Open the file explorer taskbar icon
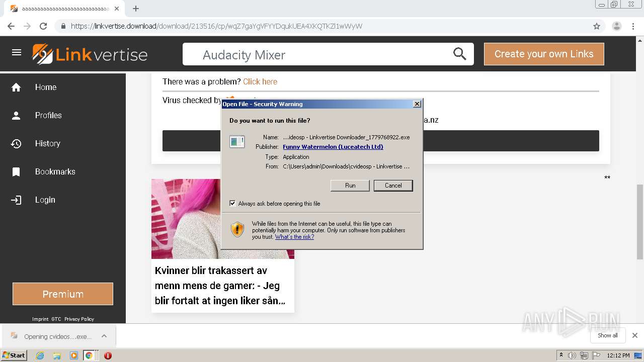The width and height of the screenshot is (644, 362). pos(57,355)
